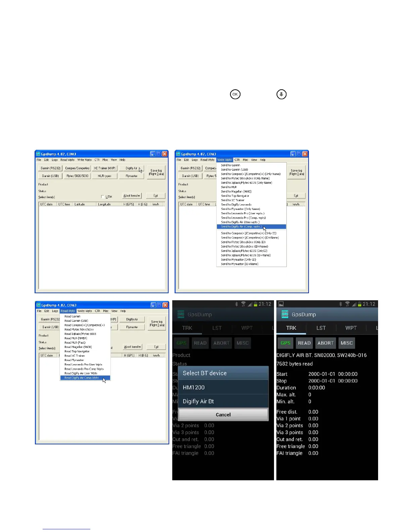The height and width of the screenshot is (532, 411).
Task: Select Send to Digifly Air (Comp. wpts.) menu entry
Action: click(252, 227)
